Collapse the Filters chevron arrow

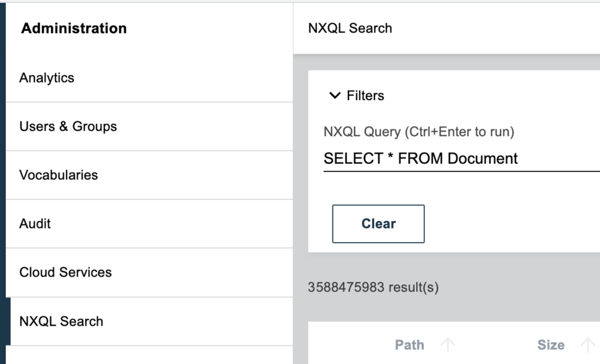point(335,96)
